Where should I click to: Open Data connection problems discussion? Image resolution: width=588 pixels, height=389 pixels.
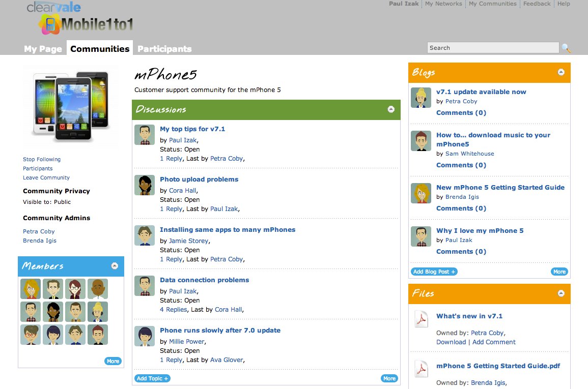coord(204,280)
